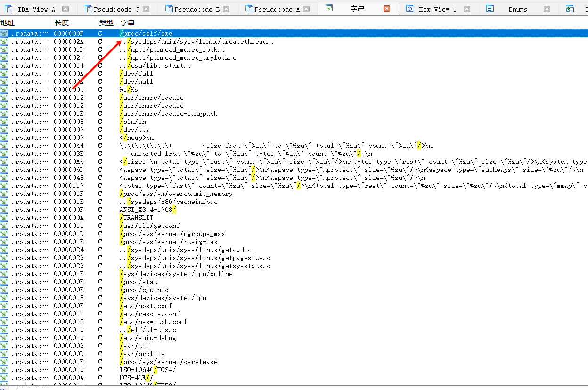Select the /usr/lib/getconf string entry

(x=149, y=226)
